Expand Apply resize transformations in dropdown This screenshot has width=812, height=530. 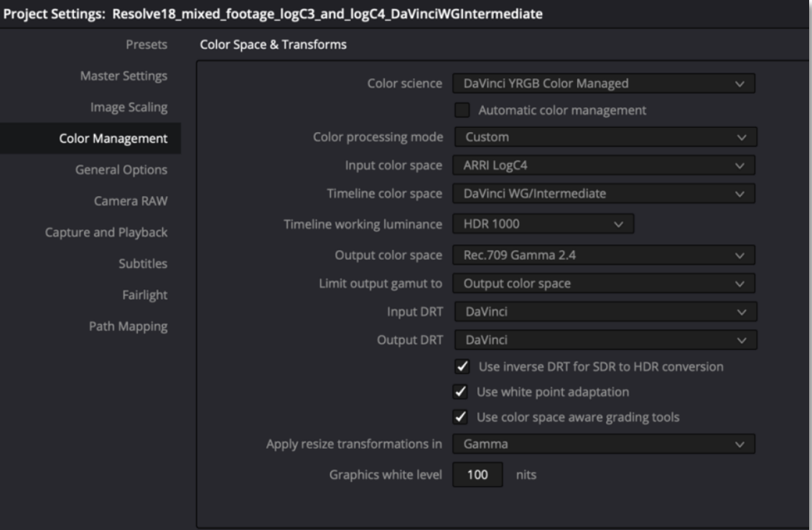tap(604, 444)
